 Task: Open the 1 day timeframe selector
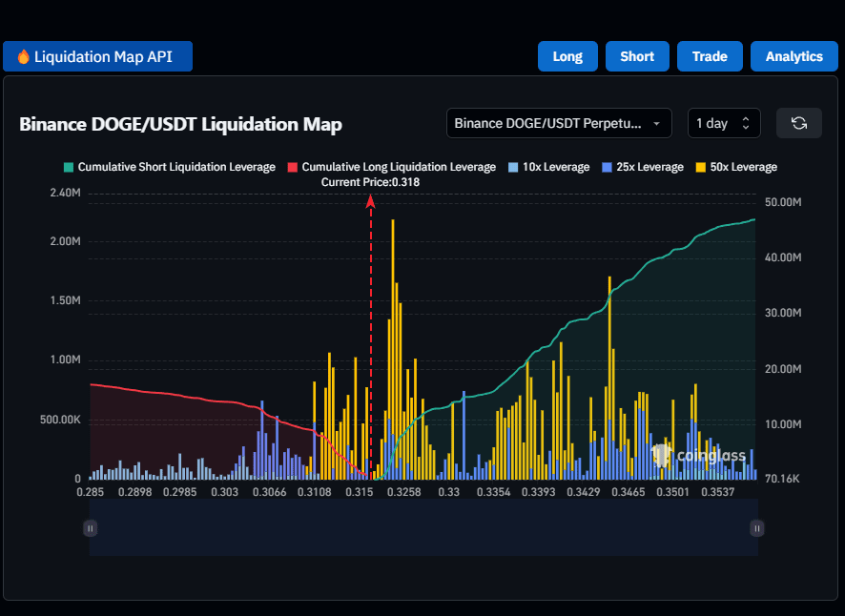pyautogui.click(x=724, y=123)
